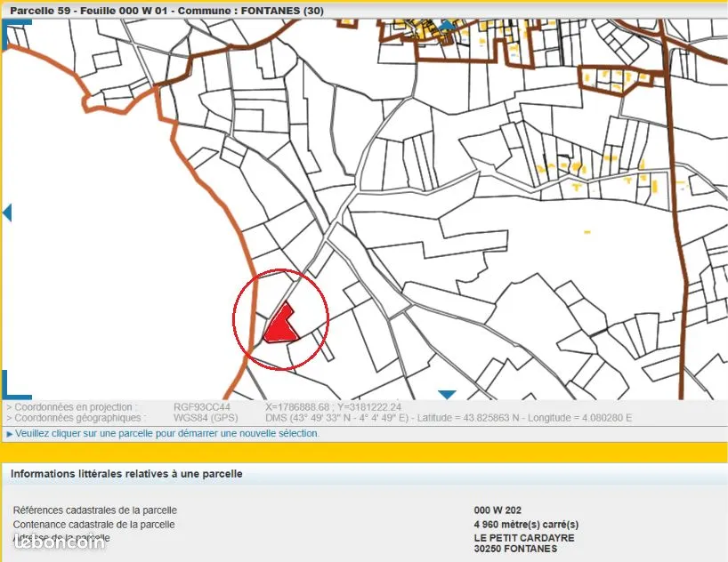This screenshot has height=562, width=728.
Task: Click the "LE PETIT CARDAYRE" address line
Action: pos(524,538)
